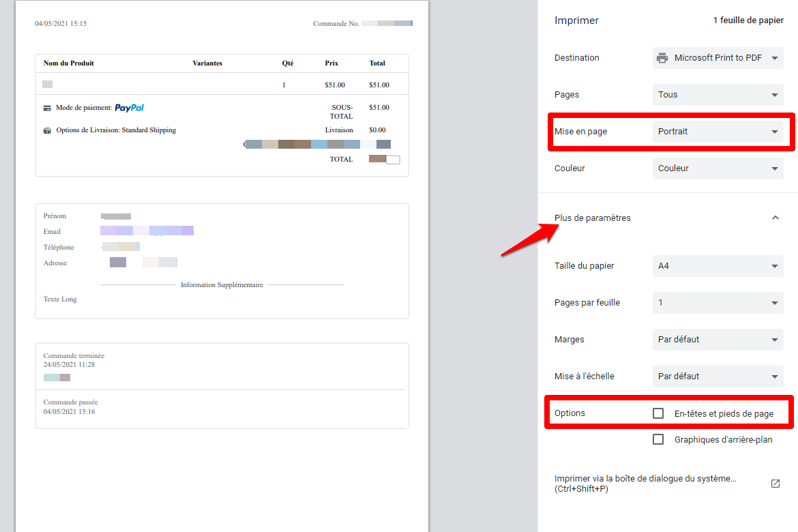The width and height of the screenshot is (798, 532).
Task: Click the Téléphone label in customer details
Action: pos(59,248)
